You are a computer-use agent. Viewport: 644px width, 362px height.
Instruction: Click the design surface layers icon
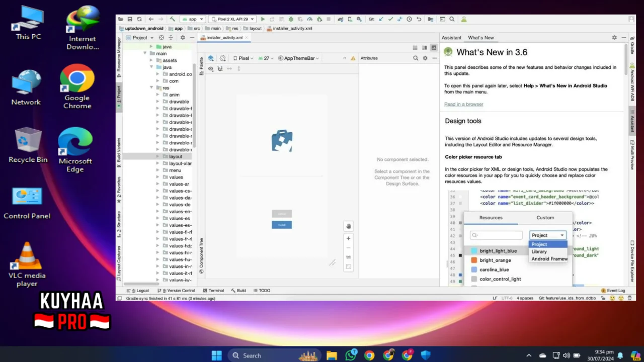211,58
